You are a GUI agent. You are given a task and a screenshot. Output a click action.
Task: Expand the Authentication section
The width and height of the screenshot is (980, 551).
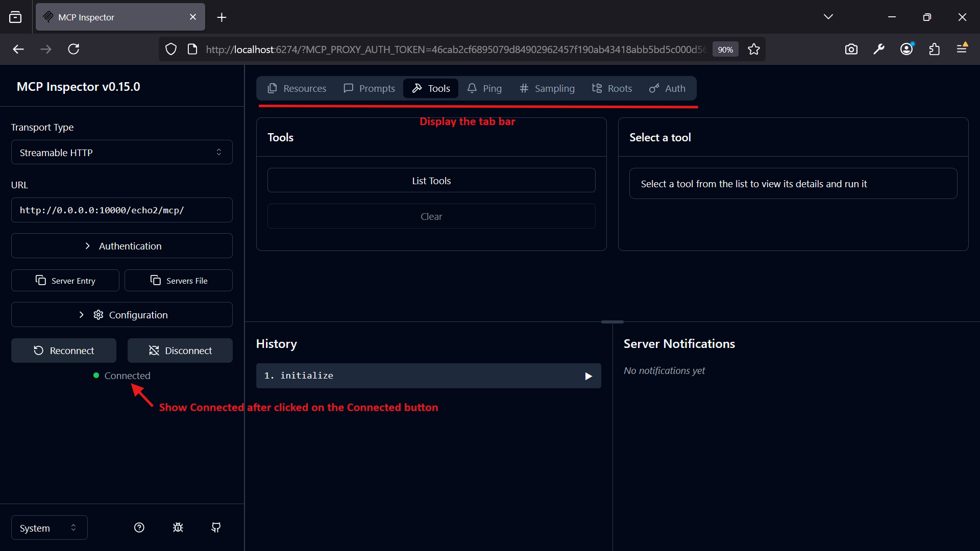(121, 246)
